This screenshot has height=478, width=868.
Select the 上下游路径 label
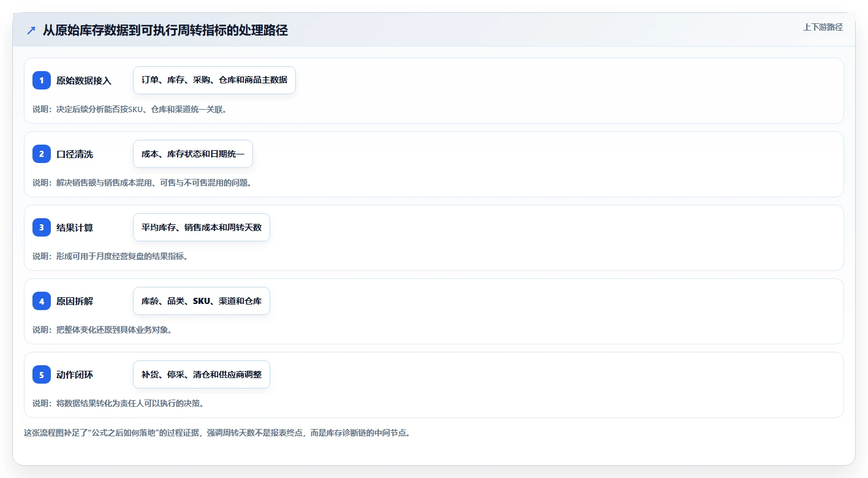pyautogui.click(x=823, y=27)
